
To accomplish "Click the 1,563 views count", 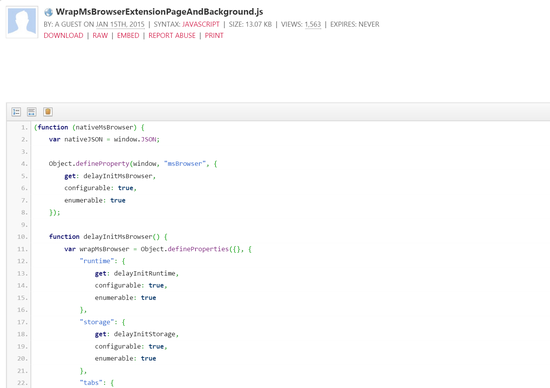I will [x=313, y=24].
